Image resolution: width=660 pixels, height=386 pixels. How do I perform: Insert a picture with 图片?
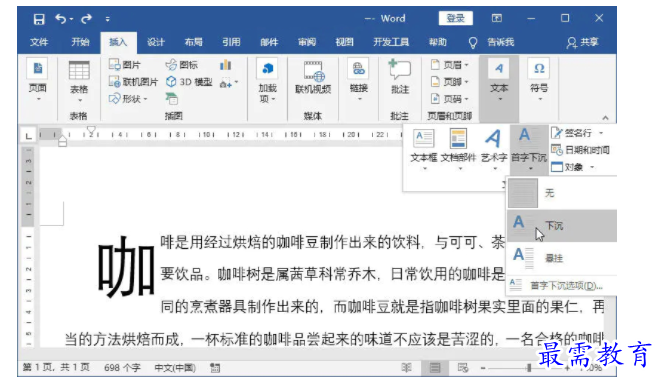click(x=125, y=65)
